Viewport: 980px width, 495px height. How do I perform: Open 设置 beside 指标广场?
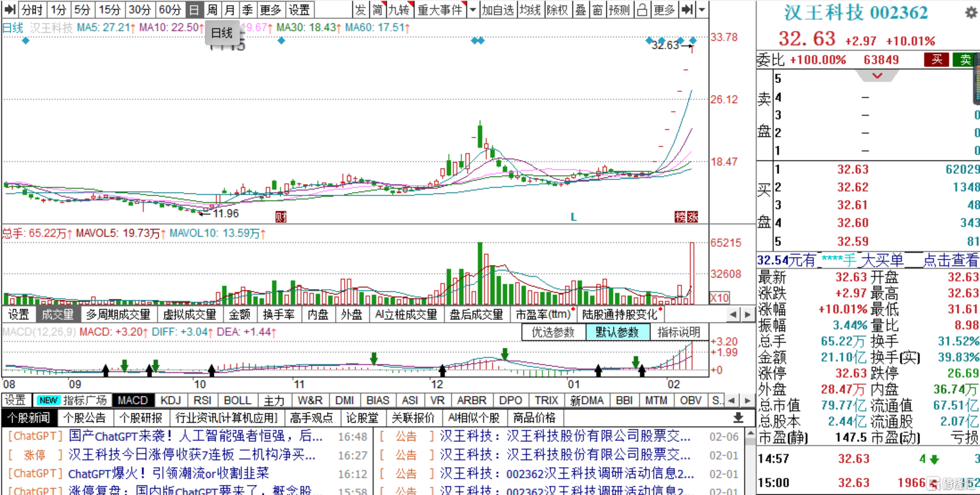pos(15,400)
